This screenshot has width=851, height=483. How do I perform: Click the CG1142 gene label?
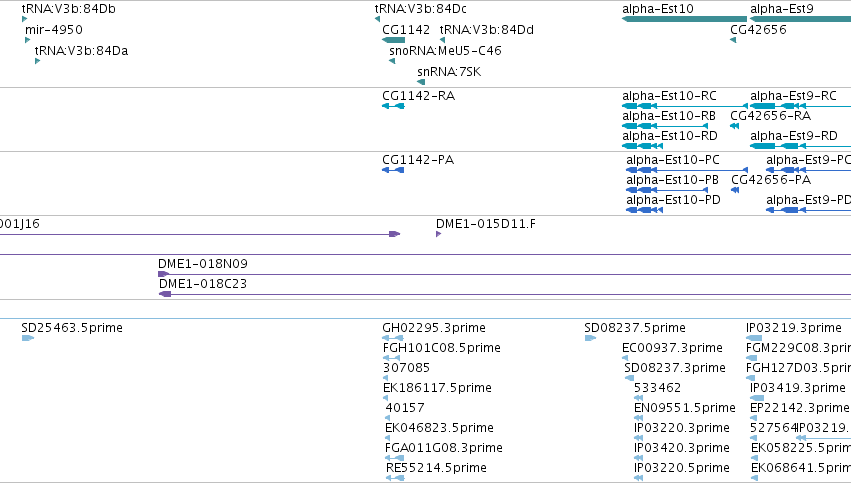[x=406, y=30]
